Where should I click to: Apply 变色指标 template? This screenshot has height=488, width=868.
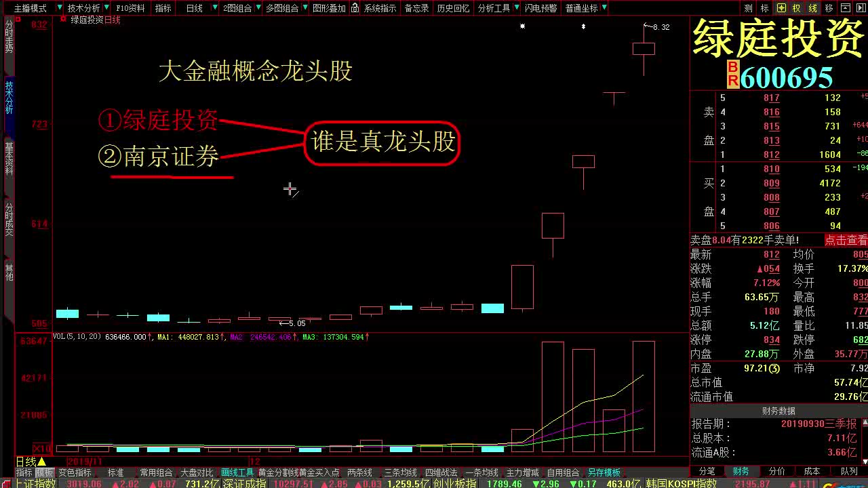(x=75, y=472)
